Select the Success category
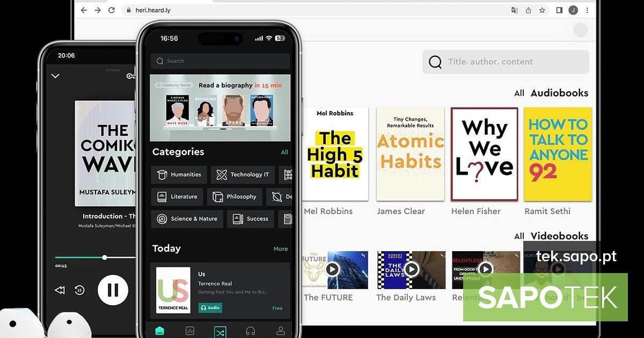Viewport: 644px width, 338px height. coord(251,219)
